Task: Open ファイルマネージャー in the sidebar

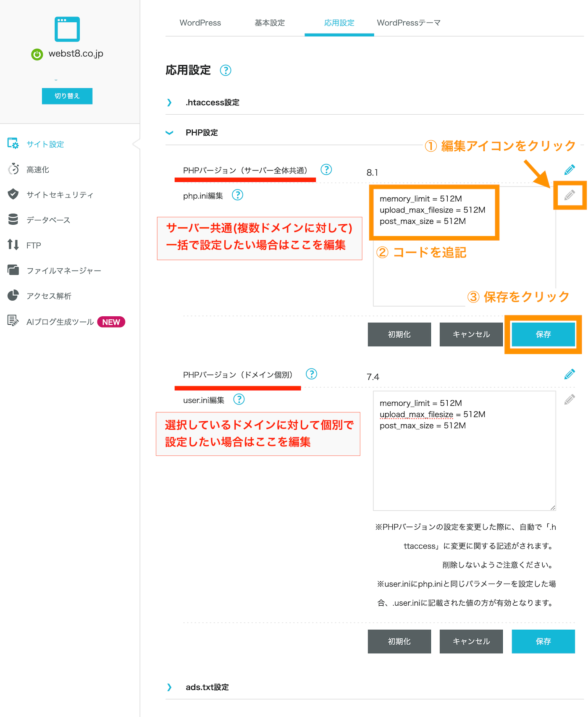Action: (x=64, y=271)
